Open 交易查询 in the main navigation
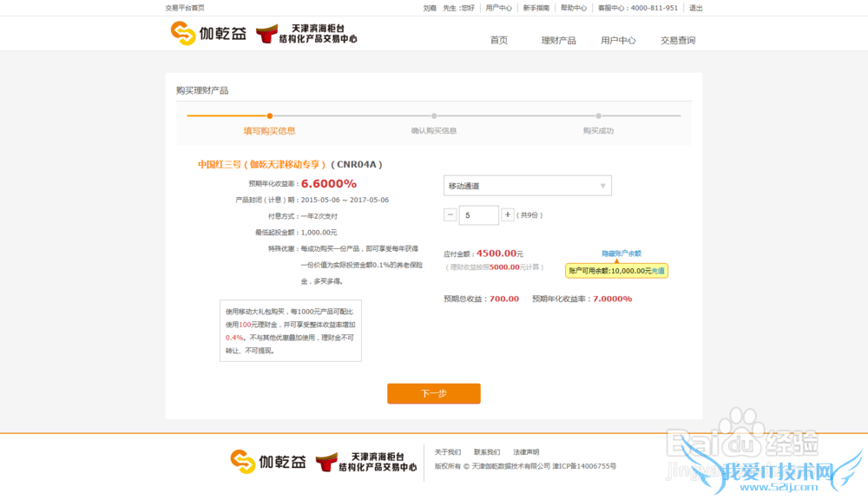Screen dimensions: 868x500 coord(678,40)
